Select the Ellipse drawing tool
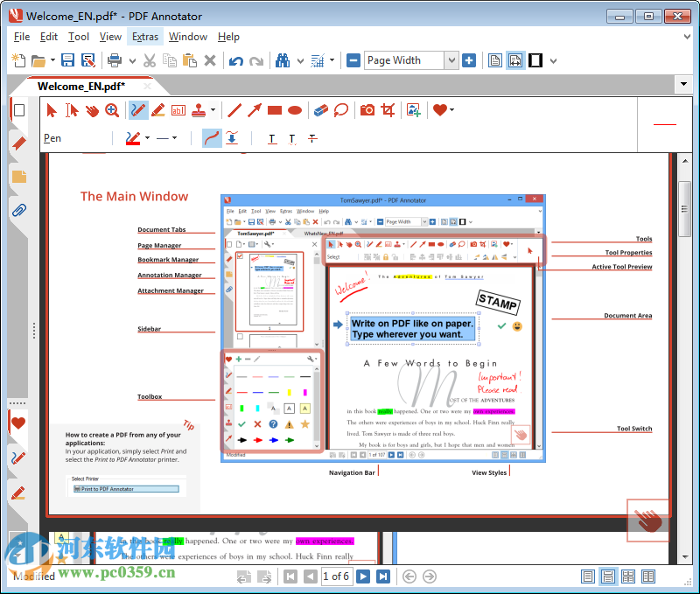Viewport: 700px width, 594px height. click(294, 110)
